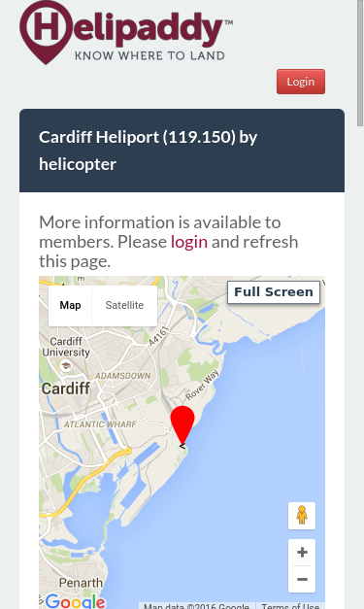
Task: Click the red heliport marker pin
Action: coord(182,424)
